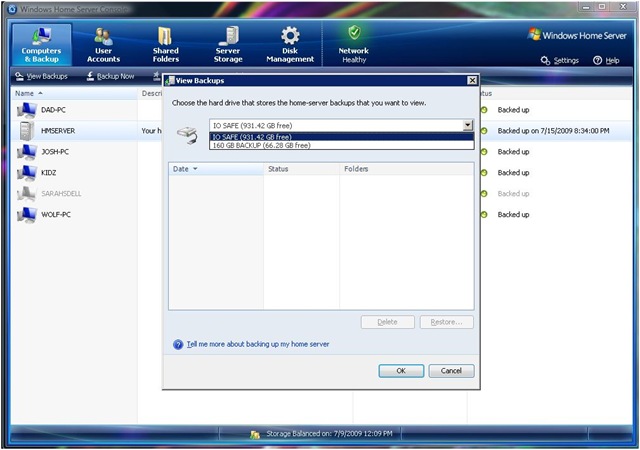Viewport: 640px width, 450px height.
Task: Select the HMSERVER server icon
Action: click(x=27, y=131)
